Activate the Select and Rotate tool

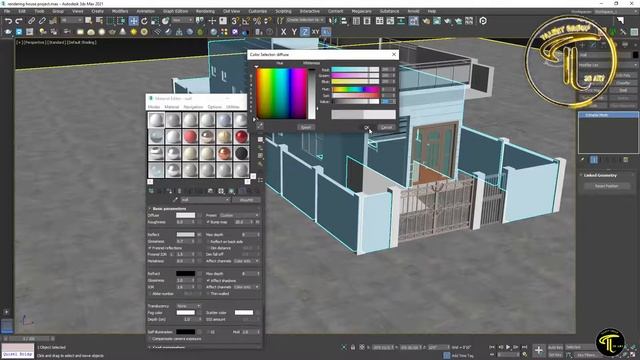click(144, 21)
